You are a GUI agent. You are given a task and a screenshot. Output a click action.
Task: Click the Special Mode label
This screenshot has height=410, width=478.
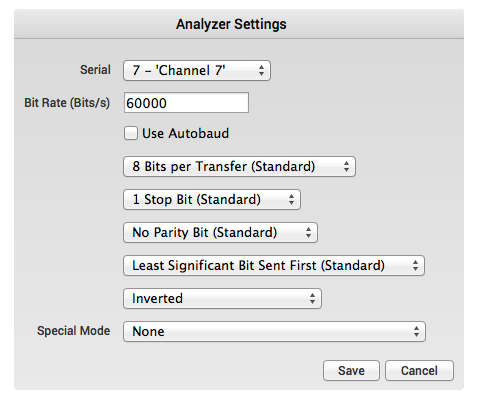click(x=74, y=331)
